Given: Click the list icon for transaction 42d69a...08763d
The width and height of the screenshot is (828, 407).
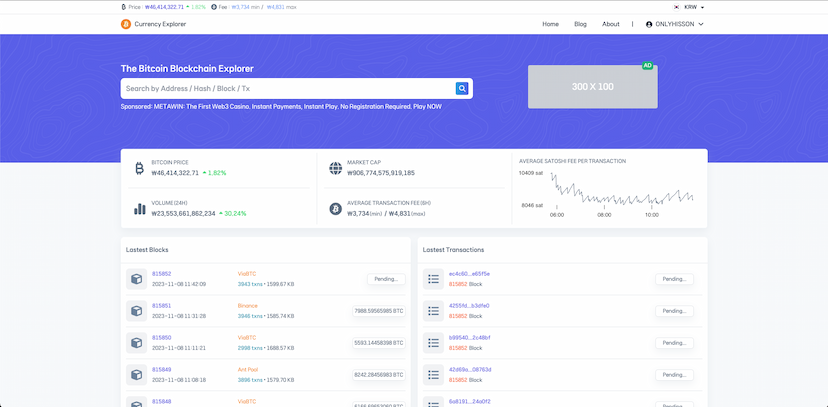Looking at the screenshot, I should click(434, 375).
